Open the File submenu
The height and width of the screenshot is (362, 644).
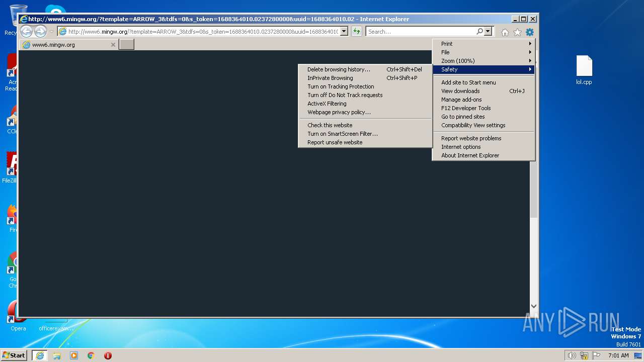(x=484, y=52)
